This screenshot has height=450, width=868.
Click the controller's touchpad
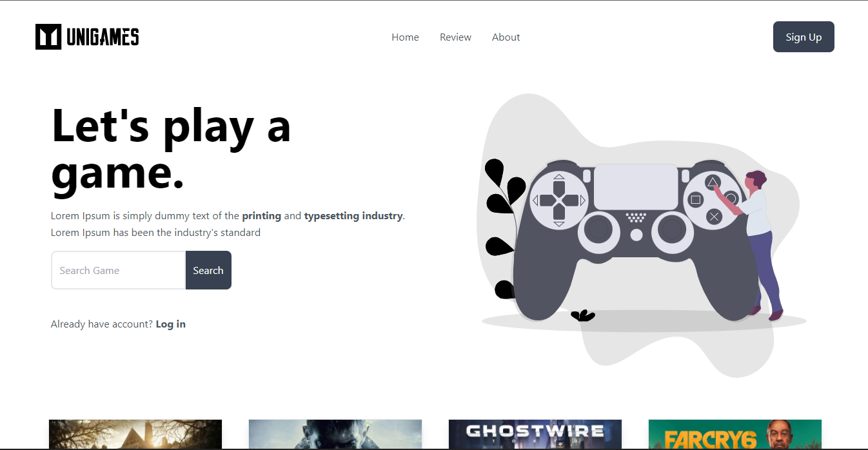(636, 187)
